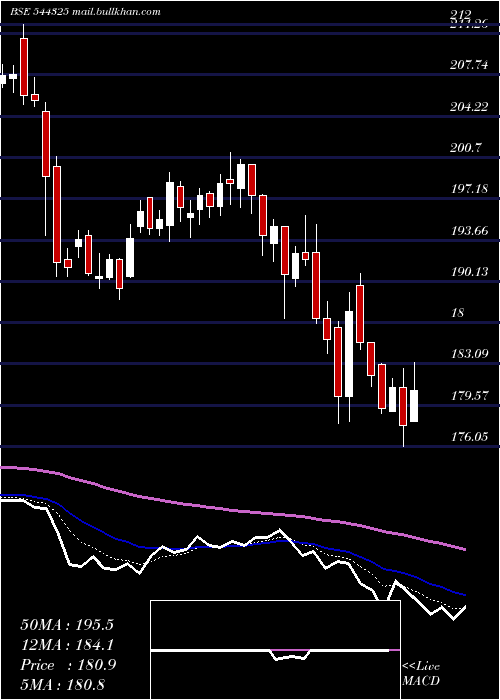Click the 200.7 price axis label

[x=466, y=148]
